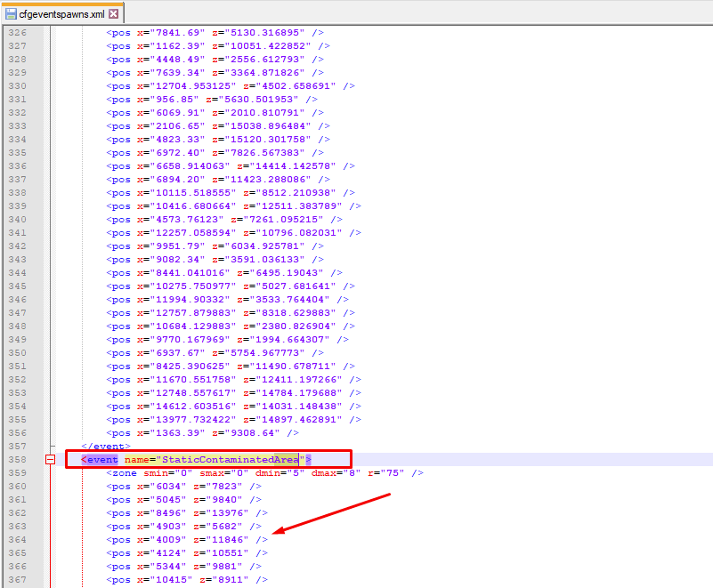Click the pos x="14612.603516" entry
This screenshot has height=588, width=713.
pyautogui.click(x=234, y=407)
